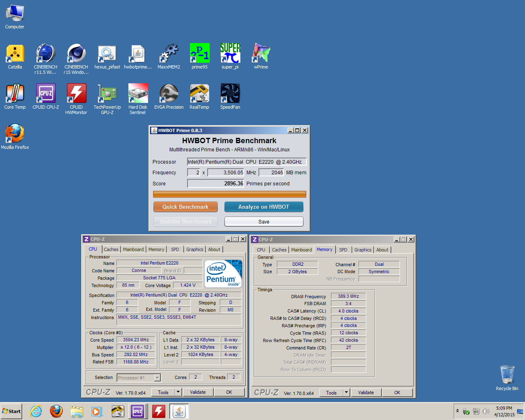Screen dimensions: 525x420
Task: Click Internet Explorer in taskbar
Action: [x=36, y=411]
